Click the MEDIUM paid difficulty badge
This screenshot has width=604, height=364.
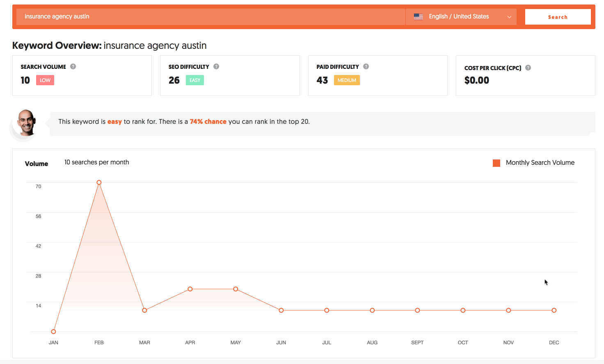347,80
